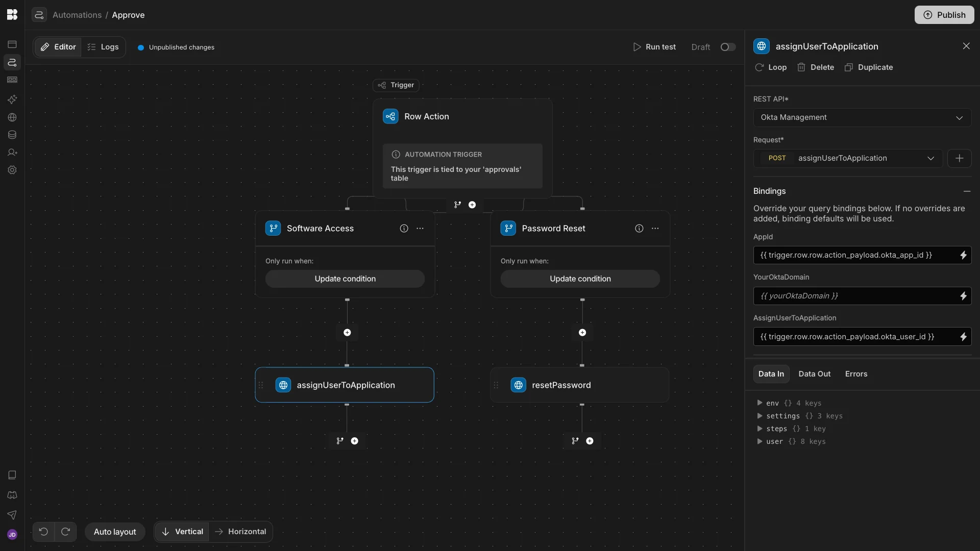Click the add-branch icon below resetPassword
The height and width of the screenshot is (551, 980).
click(x=575, y=441)
